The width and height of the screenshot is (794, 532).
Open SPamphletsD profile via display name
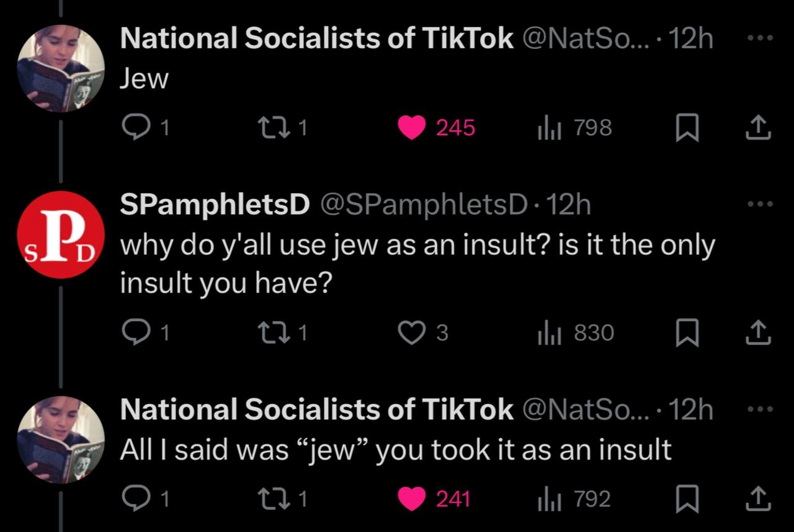[x=215, y=205]
